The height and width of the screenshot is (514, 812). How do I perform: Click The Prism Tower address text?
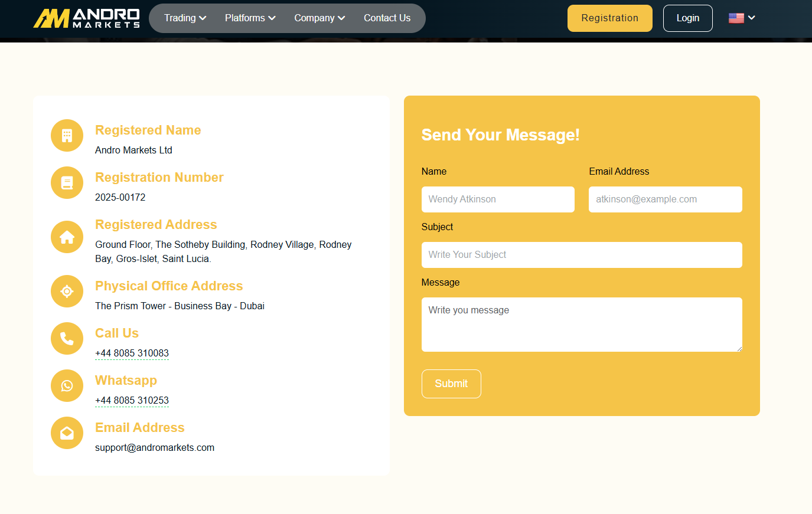point(180,306)
